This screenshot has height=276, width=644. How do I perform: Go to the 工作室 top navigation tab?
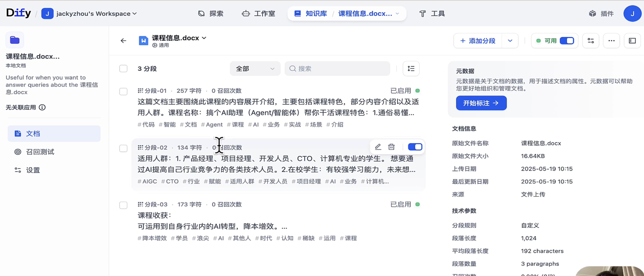(258, 13)
